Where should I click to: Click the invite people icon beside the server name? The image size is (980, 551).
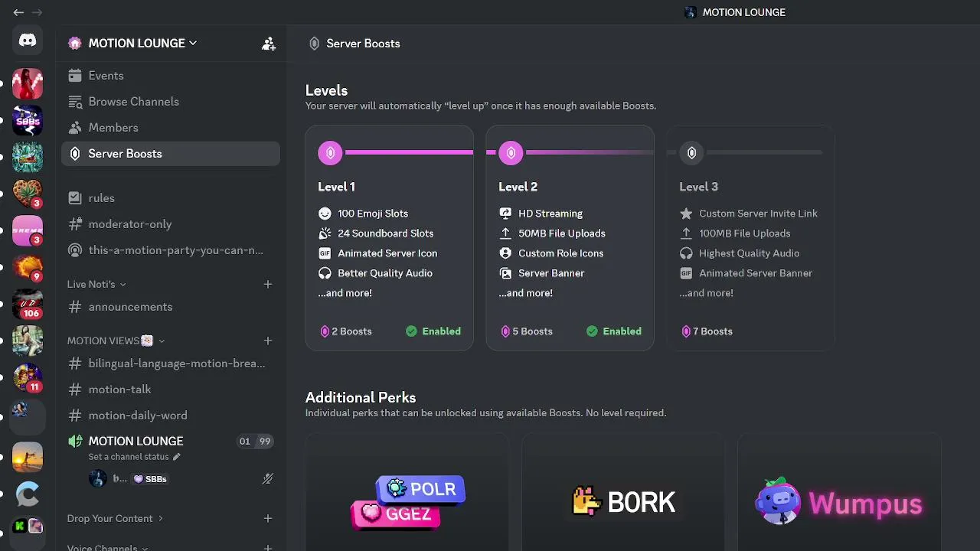(269, 44)
